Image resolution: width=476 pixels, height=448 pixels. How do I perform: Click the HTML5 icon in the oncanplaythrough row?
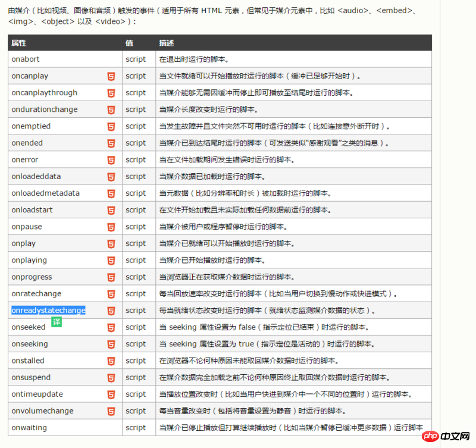click(x=111, y=93)
